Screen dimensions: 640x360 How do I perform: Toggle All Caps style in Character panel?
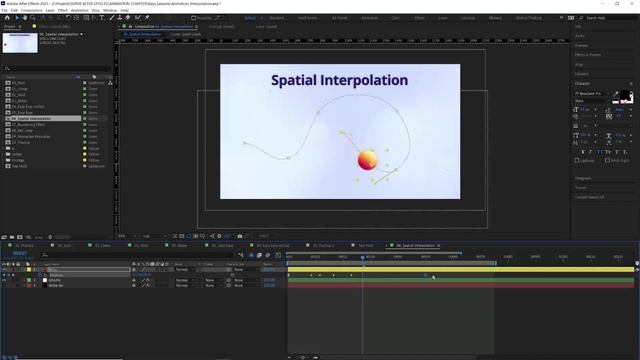(600, 152)
